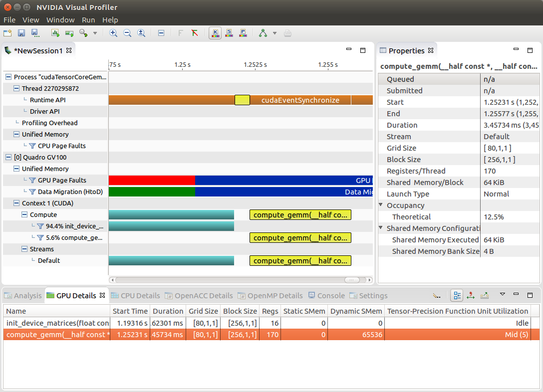
Task: Click the comma separator width icon
Action: click(x=471, y=295)
